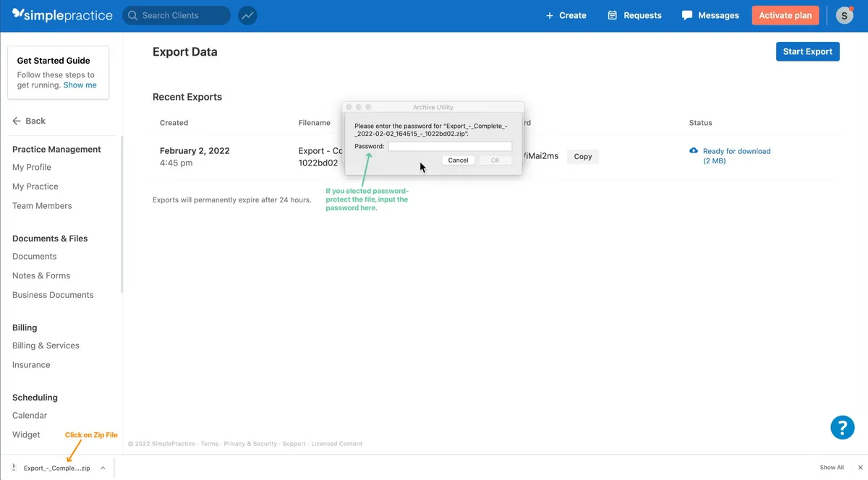
Task: Open Requests in the top bar
Action: 634,15
